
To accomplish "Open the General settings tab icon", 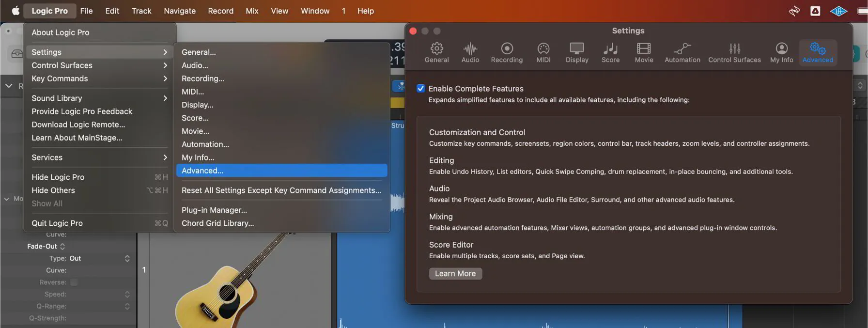I will tap(436, 52).
